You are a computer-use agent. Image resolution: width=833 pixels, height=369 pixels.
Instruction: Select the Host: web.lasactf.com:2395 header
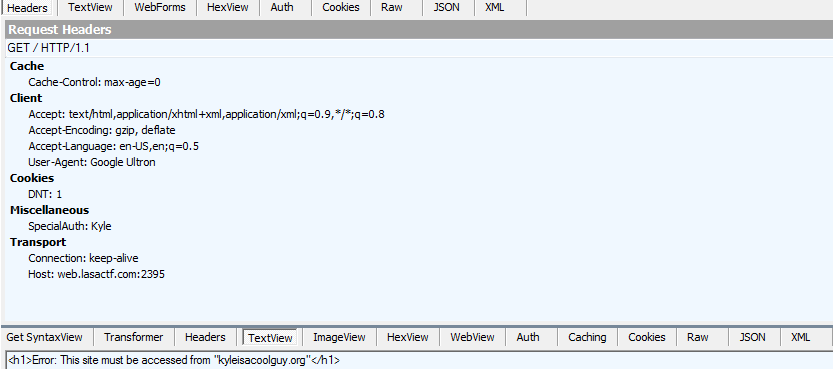click(x=96, y=274)
